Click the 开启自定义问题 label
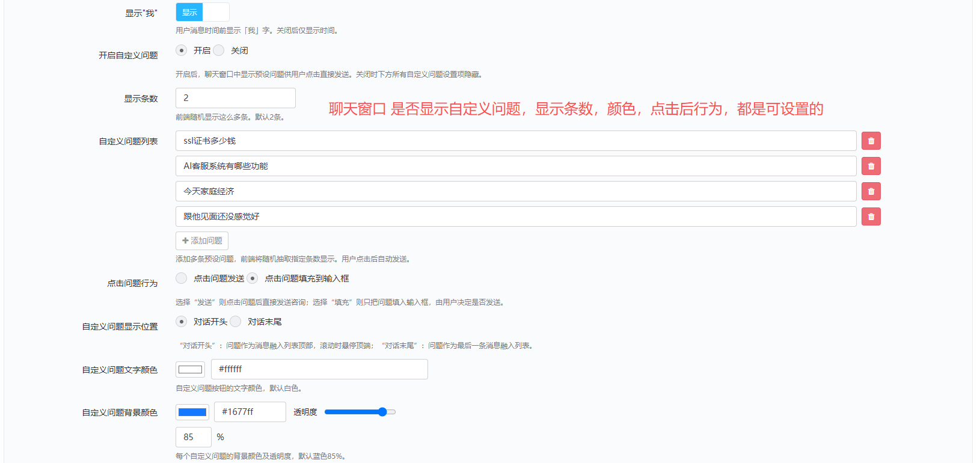This screenshot has width=980, height=463. [128, 55]
